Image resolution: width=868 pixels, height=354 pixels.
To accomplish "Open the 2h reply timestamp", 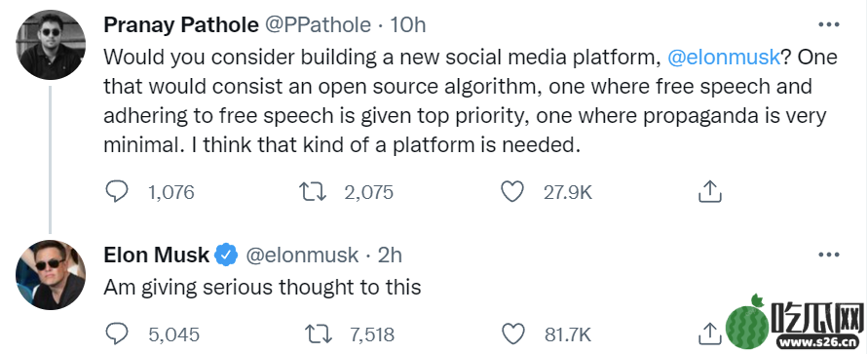I will (390, 255).
